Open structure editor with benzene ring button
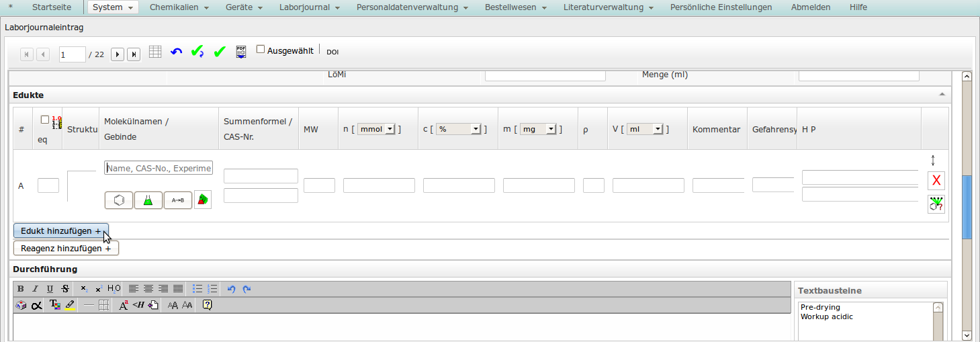Viewport: 980px width, 342px height. (119, 200)
